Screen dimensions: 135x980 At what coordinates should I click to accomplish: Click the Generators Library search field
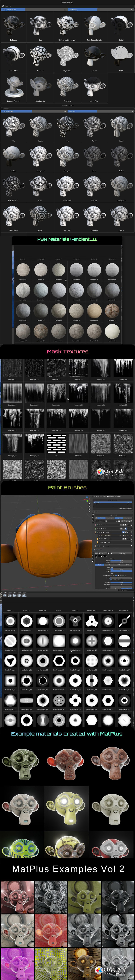(x=67, y=108)
